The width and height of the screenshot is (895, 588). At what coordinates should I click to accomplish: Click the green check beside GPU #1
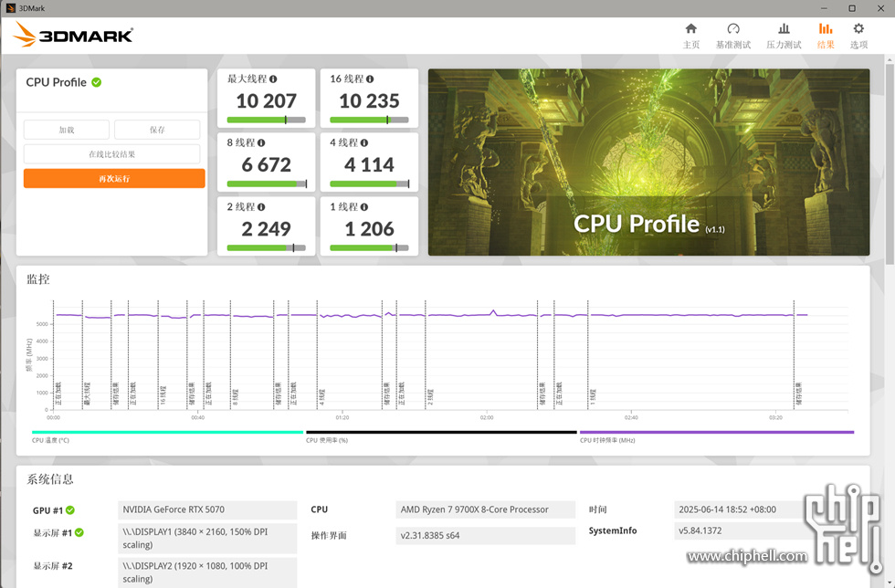click(x=70, y=509)
